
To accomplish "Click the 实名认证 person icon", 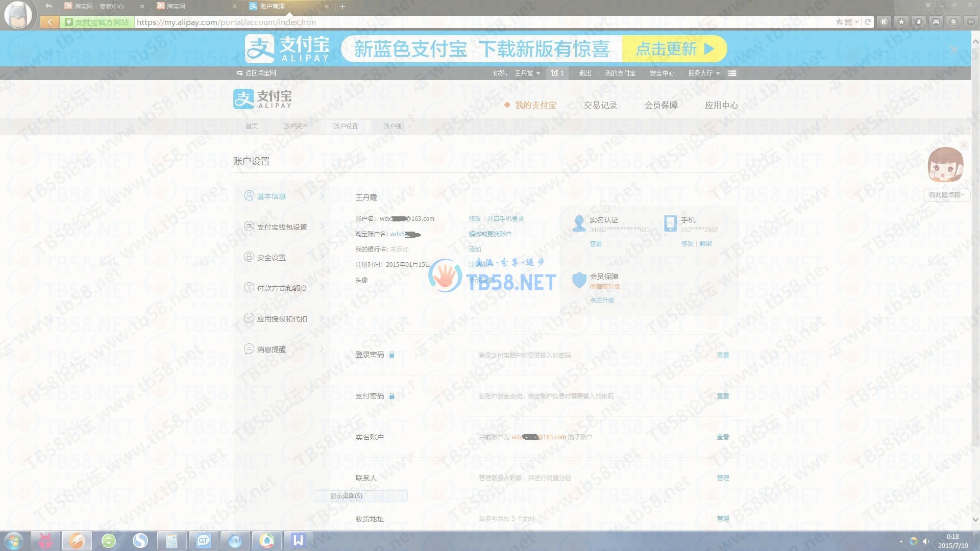I will [x=579, y=223].
